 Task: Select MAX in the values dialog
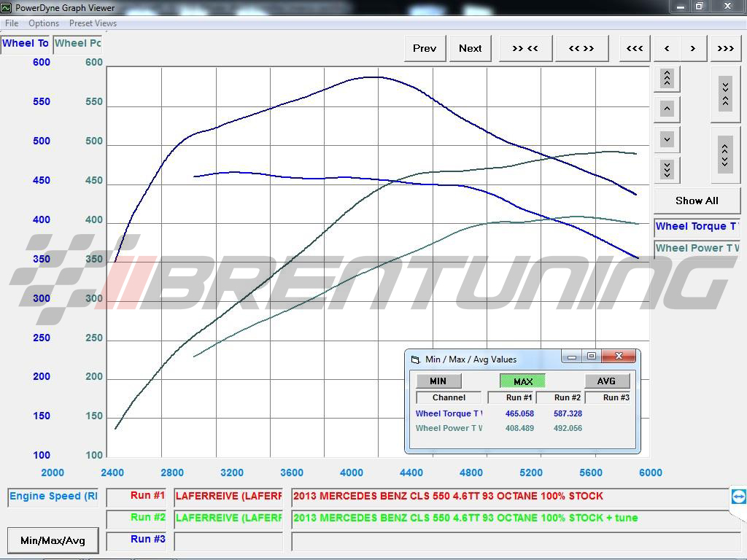coord(522,381)
